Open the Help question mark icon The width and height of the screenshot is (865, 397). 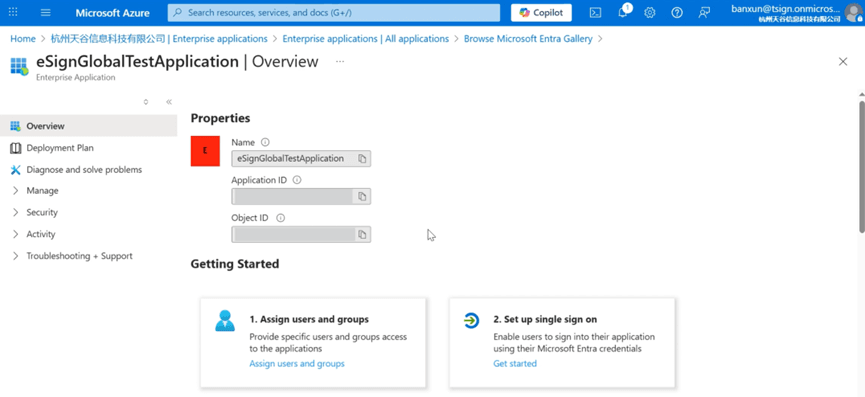[x=677, y=13]
